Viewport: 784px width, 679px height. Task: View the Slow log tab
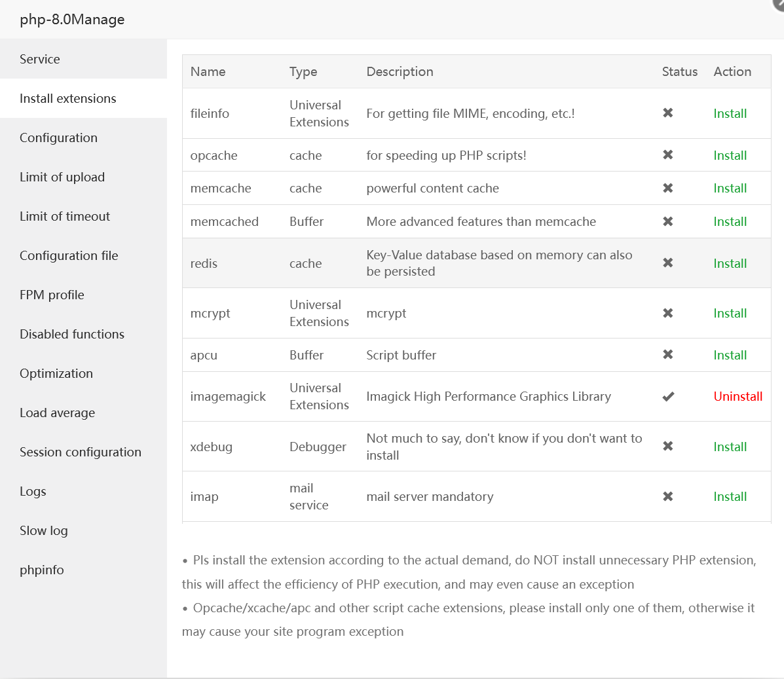(44, 530)
